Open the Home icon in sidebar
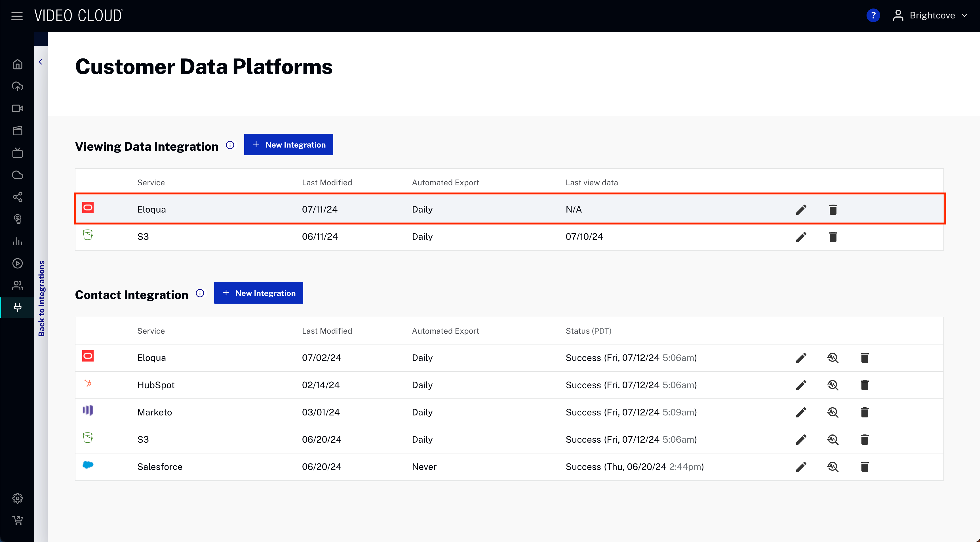The width and height of the screenshot is (980, 542). [x=18, y=64]
